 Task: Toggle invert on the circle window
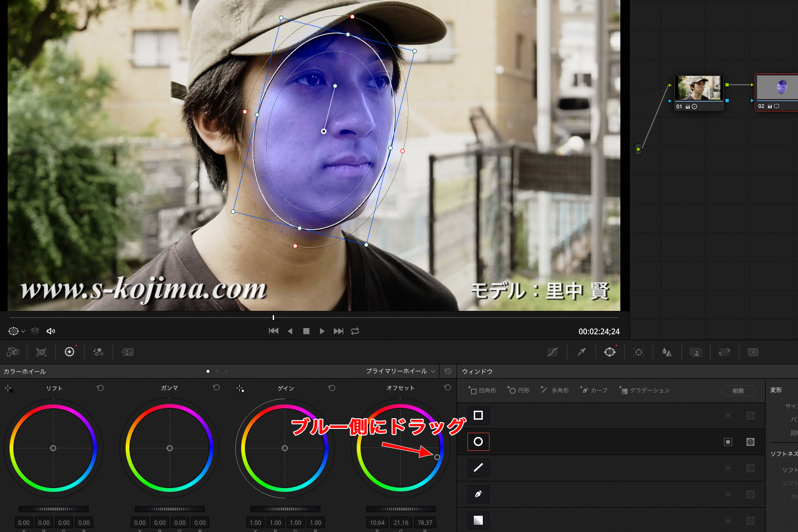click(728, 442)
